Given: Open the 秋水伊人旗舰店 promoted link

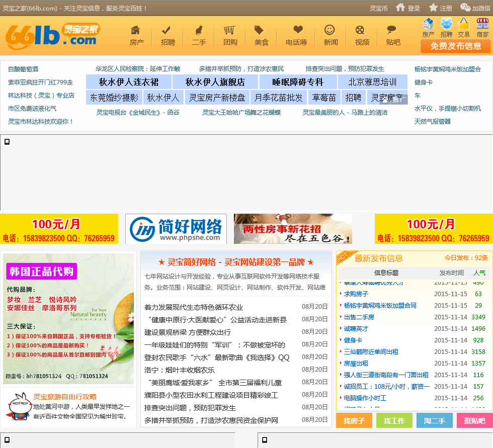Looking at the screenshot, I should tap(215, 82).
